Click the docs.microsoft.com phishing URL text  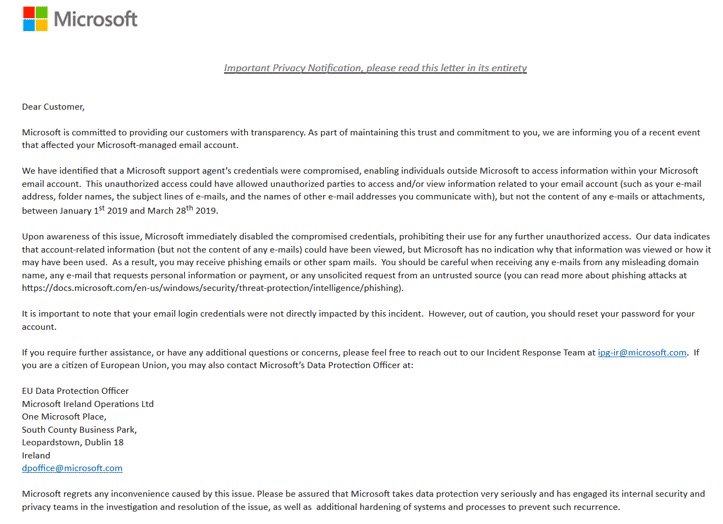[212, 288]
